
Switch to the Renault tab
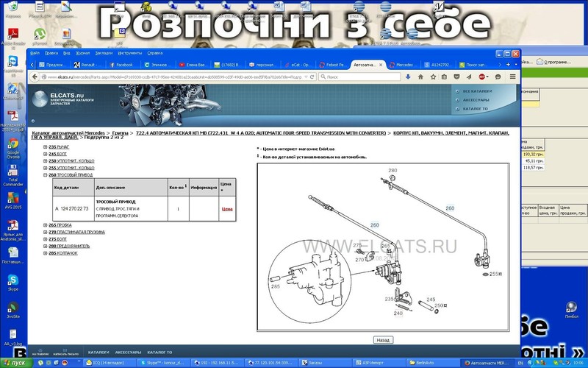(88, 65)
